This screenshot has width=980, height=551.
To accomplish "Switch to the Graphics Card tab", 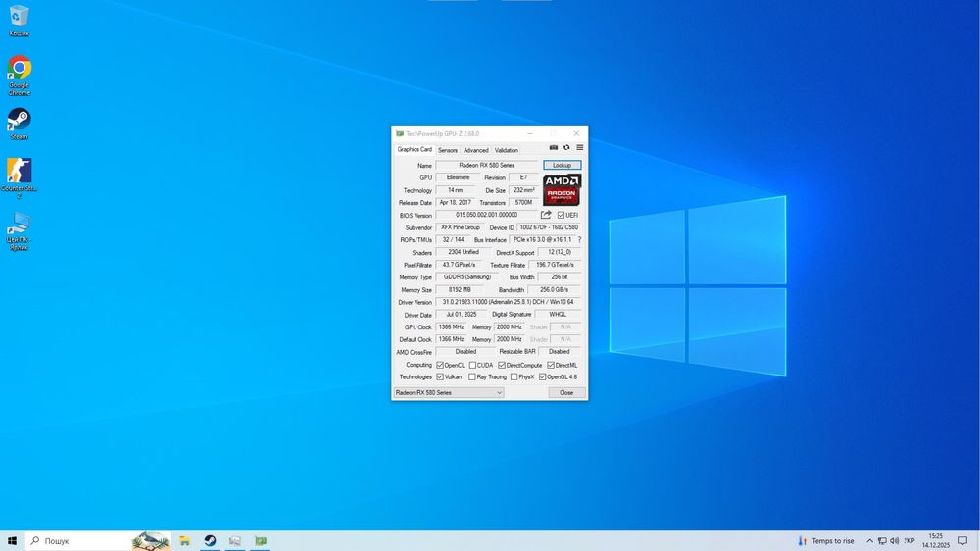I will tap(415, 149).
